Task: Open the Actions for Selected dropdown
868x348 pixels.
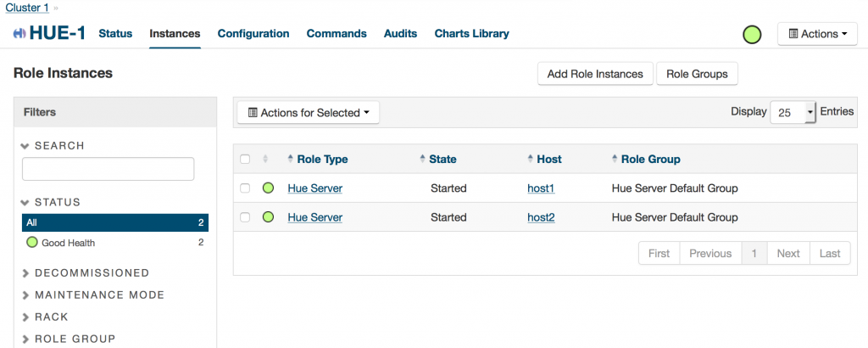Action: tap(309, 113)
